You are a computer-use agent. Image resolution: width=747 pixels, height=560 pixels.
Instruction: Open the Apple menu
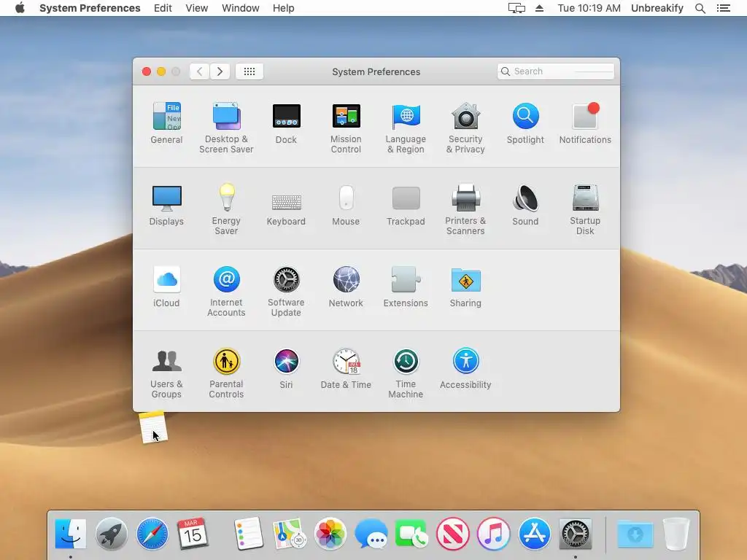[20, 8]
